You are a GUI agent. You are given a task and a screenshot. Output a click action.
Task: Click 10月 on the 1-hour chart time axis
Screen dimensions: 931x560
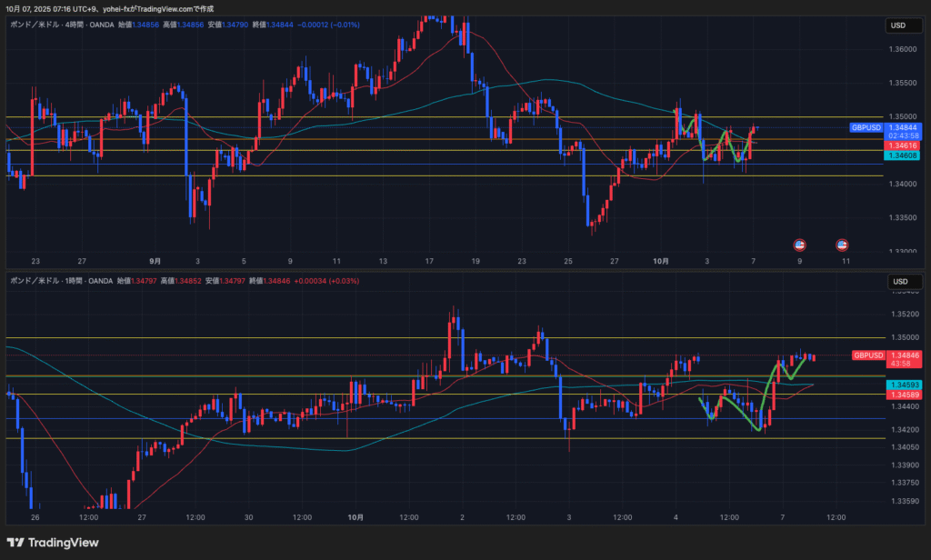pos(355,516)
